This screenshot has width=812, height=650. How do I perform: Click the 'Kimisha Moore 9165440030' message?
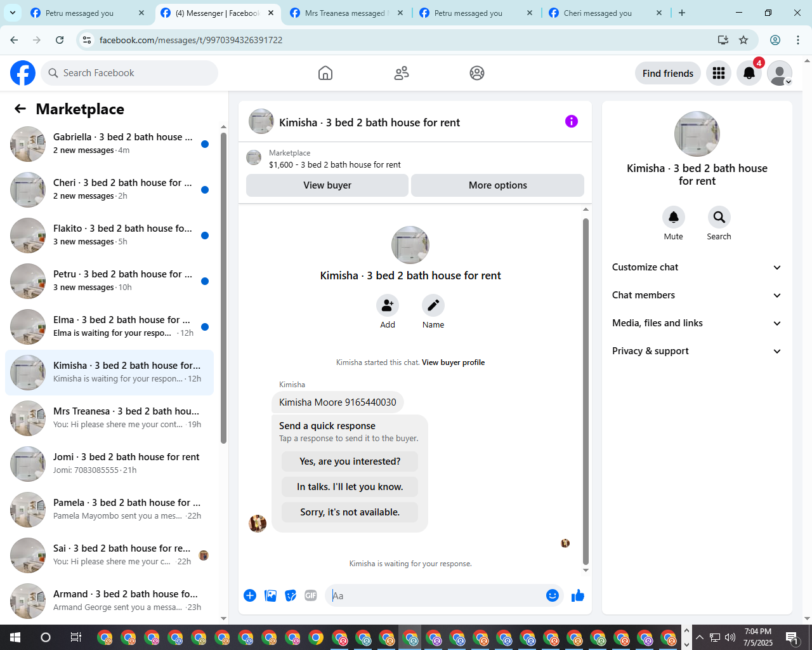tap(337, 402)
